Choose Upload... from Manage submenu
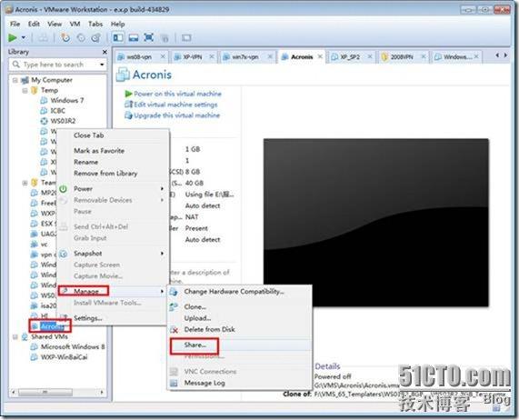519x420 pixels. (240, 318)
